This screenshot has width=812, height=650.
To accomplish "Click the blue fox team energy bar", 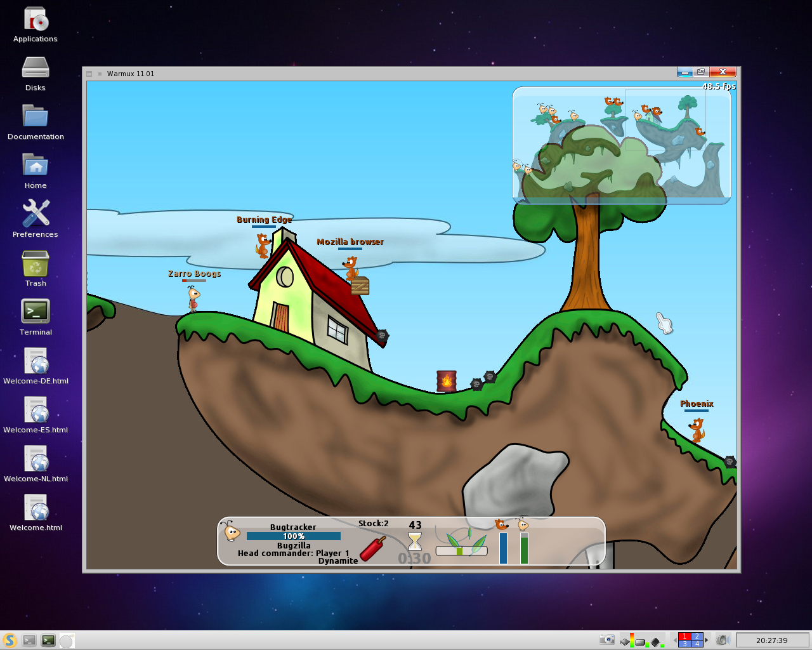I will [x=503, y=548].
